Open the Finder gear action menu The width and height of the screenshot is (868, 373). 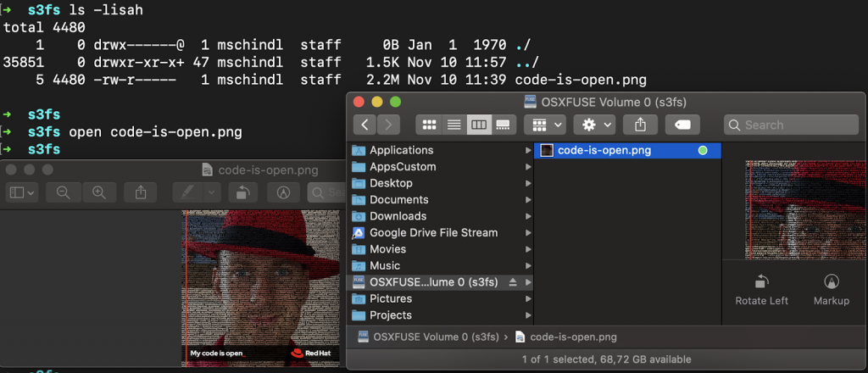(x=594, y=125)
